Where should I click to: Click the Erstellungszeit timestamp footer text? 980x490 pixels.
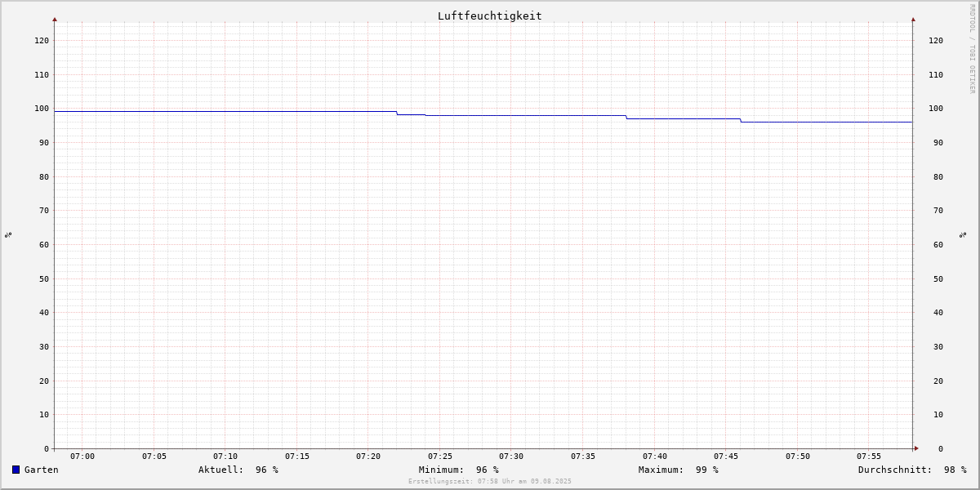(x=490, y=482)
